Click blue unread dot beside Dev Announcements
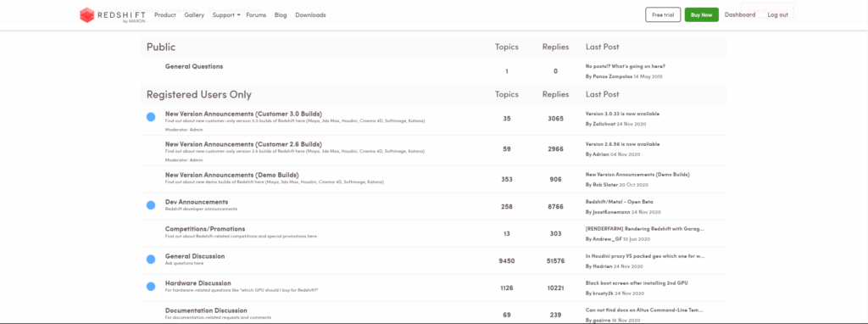This screenshot has height=324, width=868. click(151, 205)
